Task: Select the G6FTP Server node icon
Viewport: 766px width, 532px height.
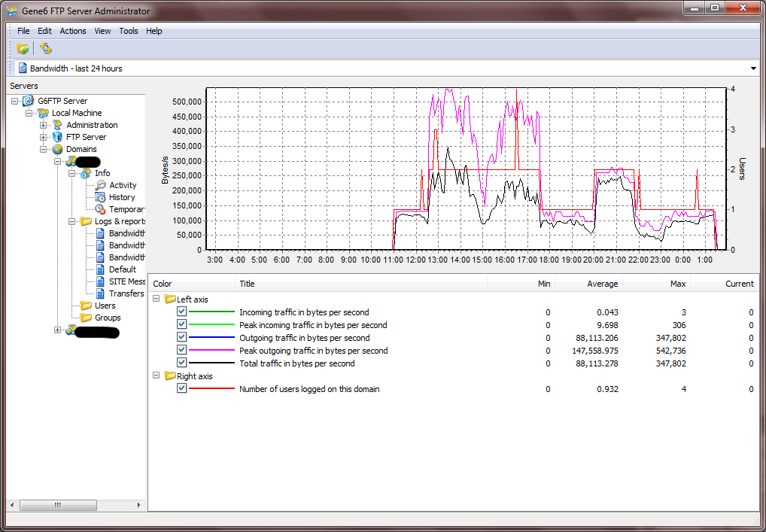Action: pyautogui.click(x=29, y=101)
